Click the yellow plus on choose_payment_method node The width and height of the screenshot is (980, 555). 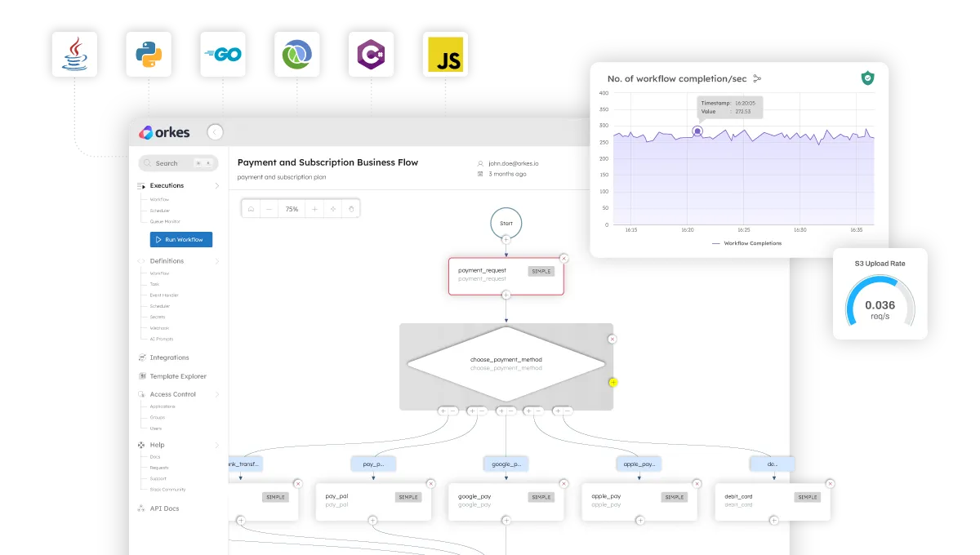[x=612, y=381]
